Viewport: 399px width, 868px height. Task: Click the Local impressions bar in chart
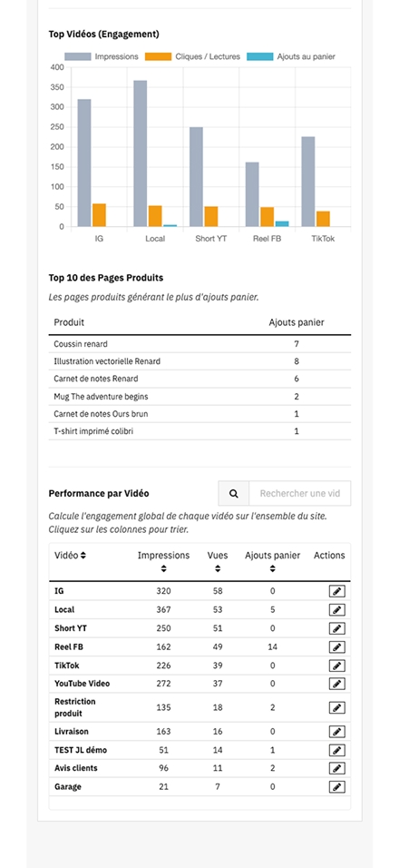tap(141, 153)
